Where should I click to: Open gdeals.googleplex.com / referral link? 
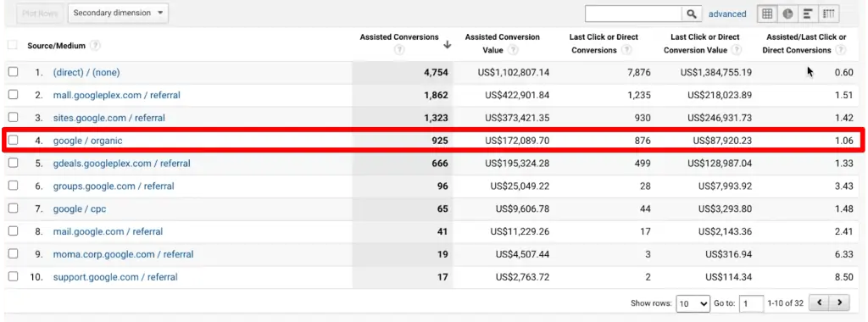pos(122,164)
